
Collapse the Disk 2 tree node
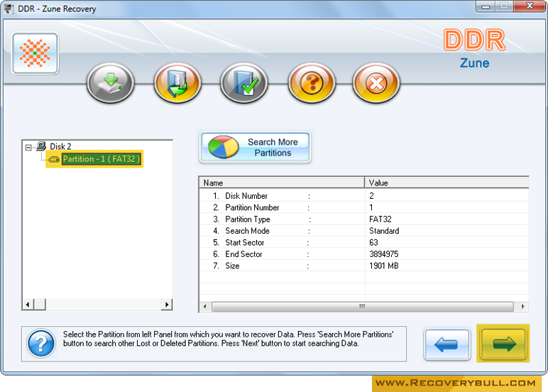28,147
